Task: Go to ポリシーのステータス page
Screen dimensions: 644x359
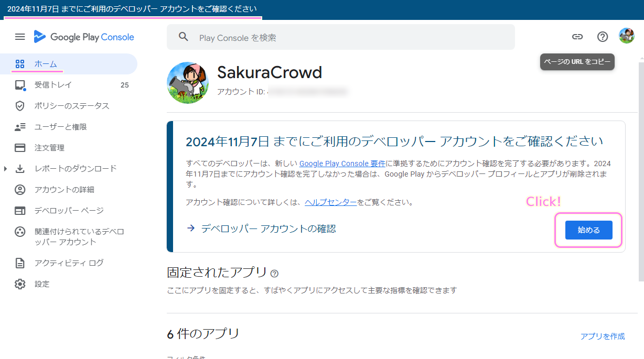Action: tap(72, 106)
